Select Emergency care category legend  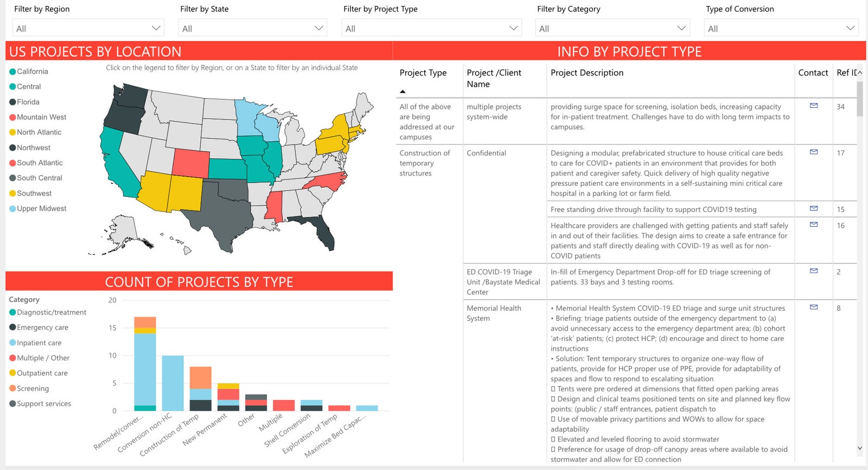[39, 327]
